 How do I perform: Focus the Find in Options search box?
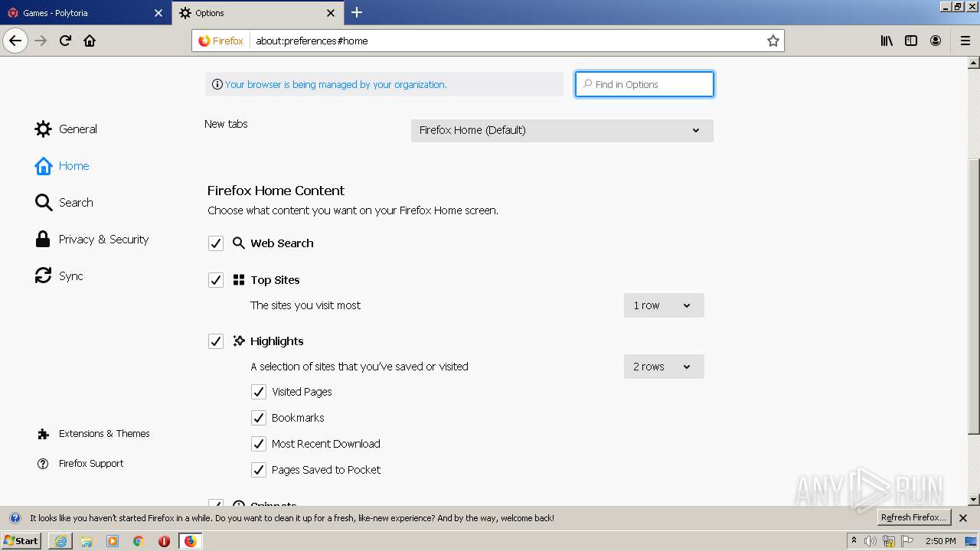645,84
